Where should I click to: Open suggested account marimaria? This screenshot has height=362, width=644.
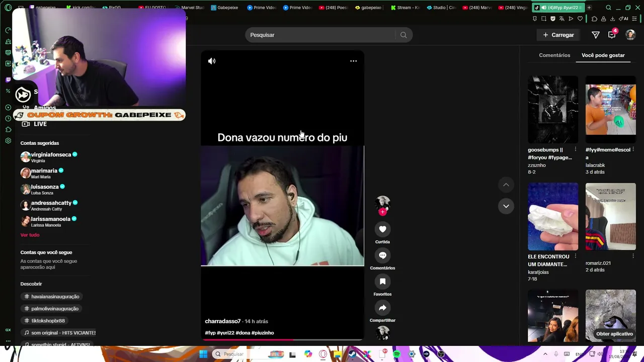pos(42,173)
